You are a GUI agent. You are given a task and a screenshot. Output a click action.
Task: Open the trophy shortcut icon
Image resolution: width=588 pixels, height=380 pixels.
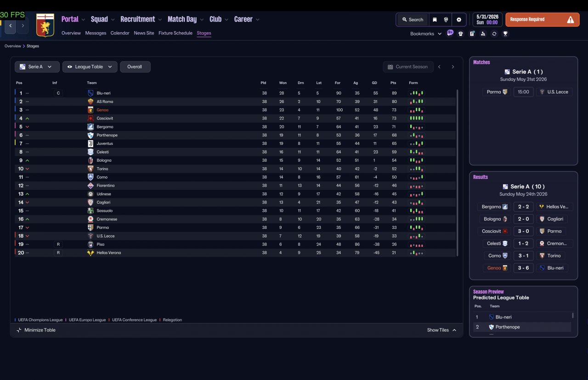click(x=505, y=34)
